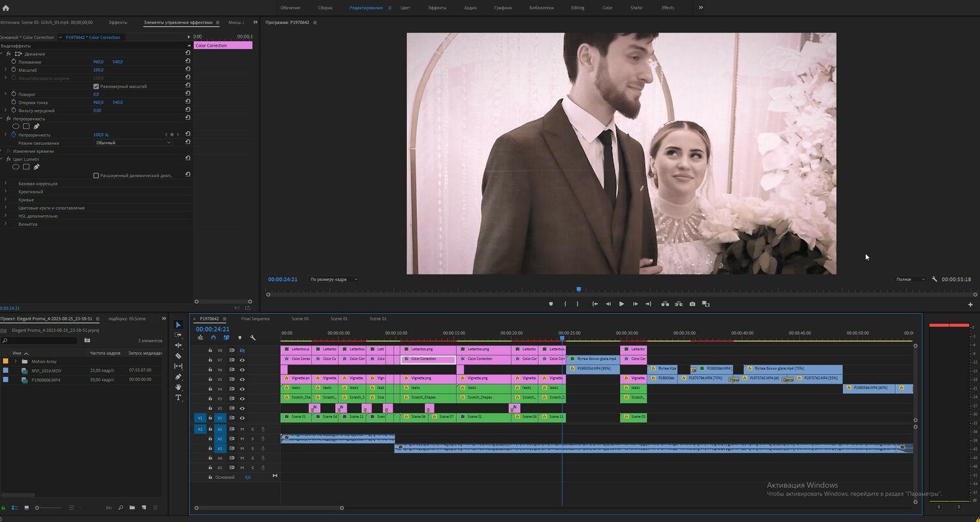Solo audio track A3
Image resolution: width=980 pixels, height=522 pixels.
[252, 448]
